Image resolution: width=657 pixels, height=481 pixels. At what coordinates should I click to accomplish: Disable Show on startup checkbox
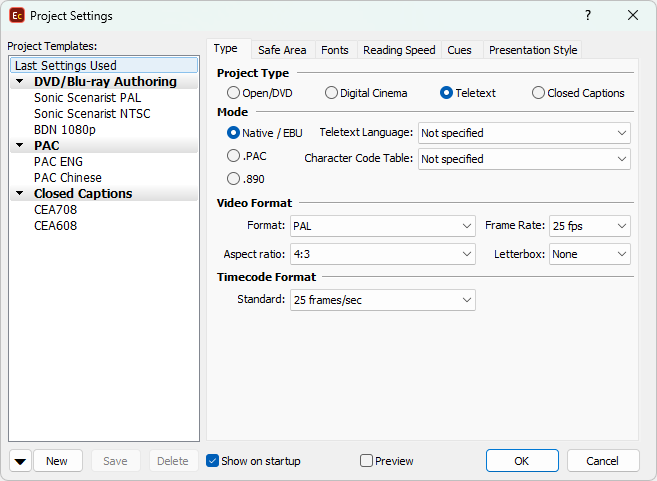tap(212, 461)
